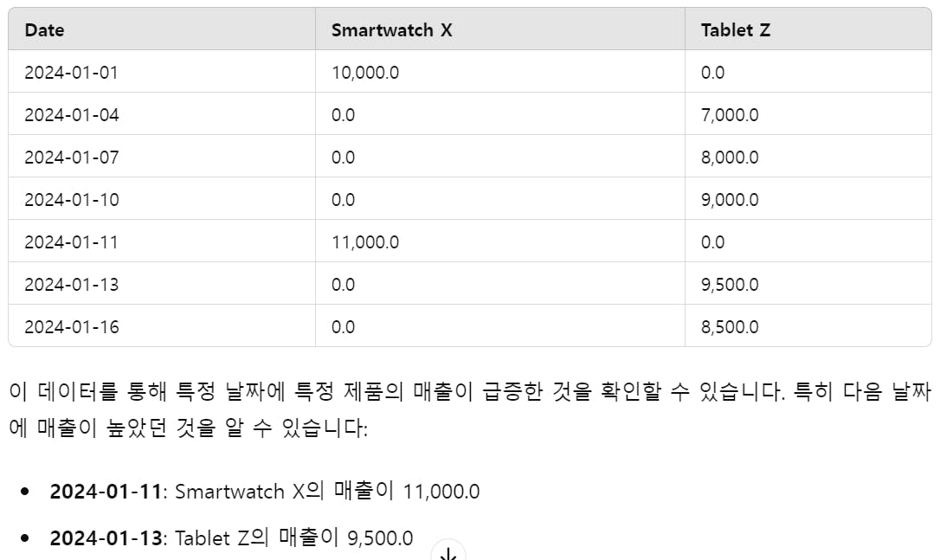This screenshot has width=940, height=560.
Task: Click the Smartwatch X column header
Action: (391, 30)
